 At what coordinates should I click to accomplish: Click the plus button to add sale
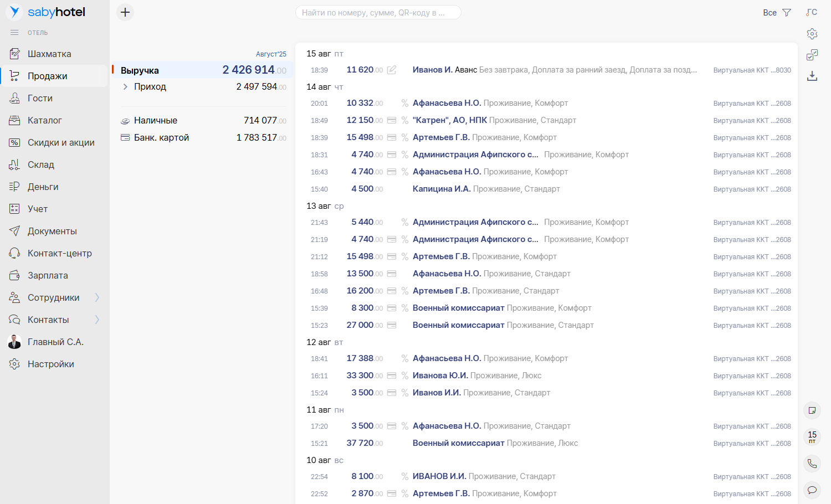tap(125, 12)
